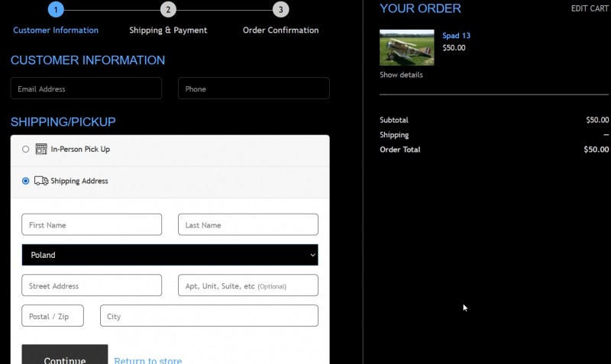Click the Spad 13 airplane thumbnail
The height and width of the screenshot is (364, 611).
point(407,47)
